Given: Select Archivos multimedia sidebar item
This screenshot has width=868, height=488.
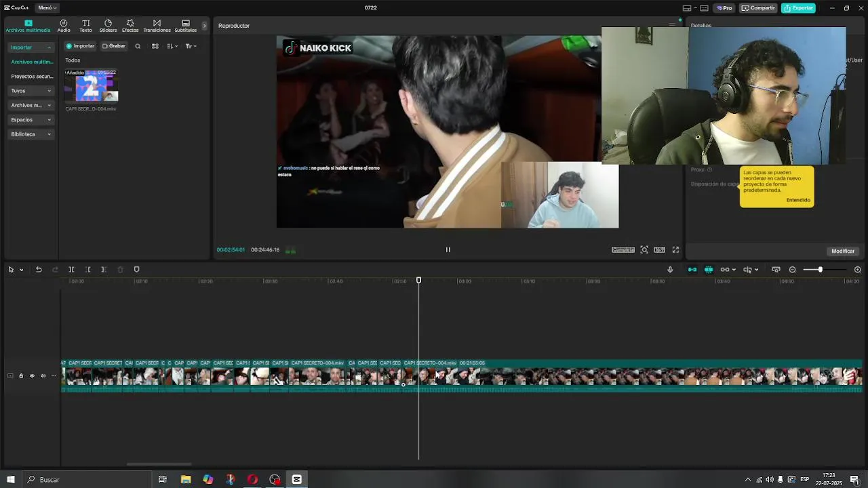Looking at the screenshot, I should coord(32,62).
